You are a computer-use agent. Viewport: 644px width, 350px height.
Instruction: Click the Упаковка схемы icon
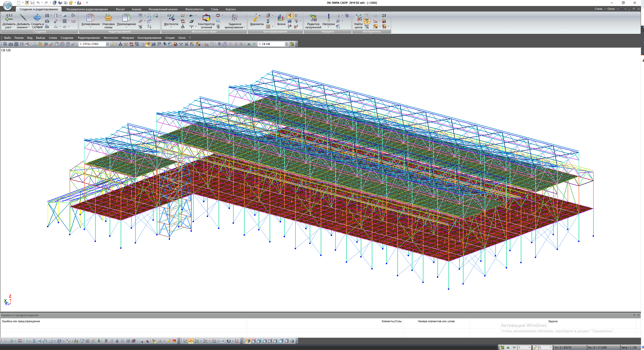click(108, 18)
